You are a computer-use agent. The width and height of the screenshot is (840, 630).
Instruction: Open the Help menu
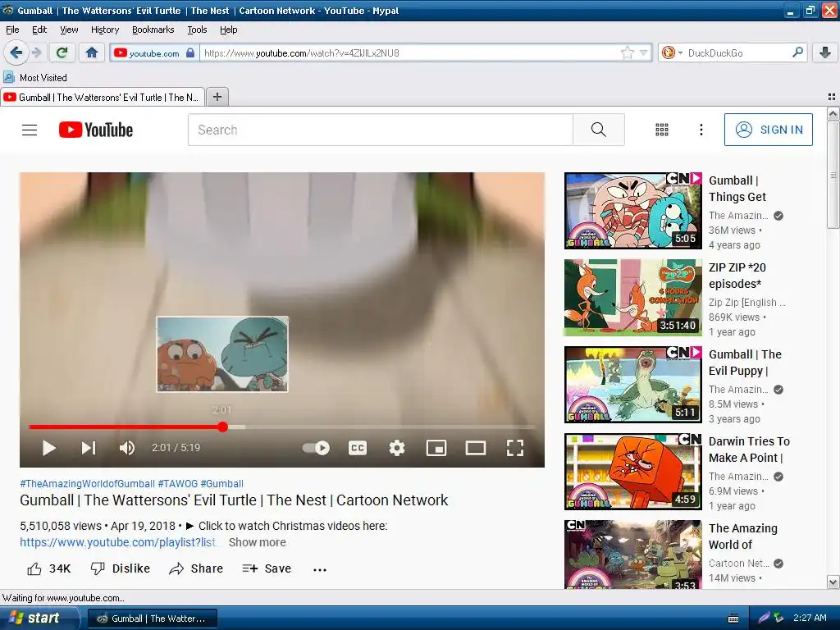229,30
